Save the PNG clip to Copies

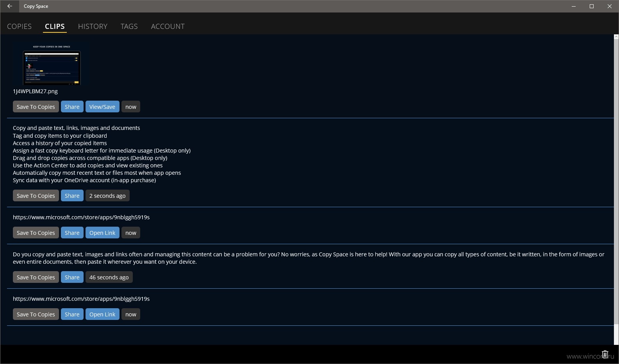[36, 107]
